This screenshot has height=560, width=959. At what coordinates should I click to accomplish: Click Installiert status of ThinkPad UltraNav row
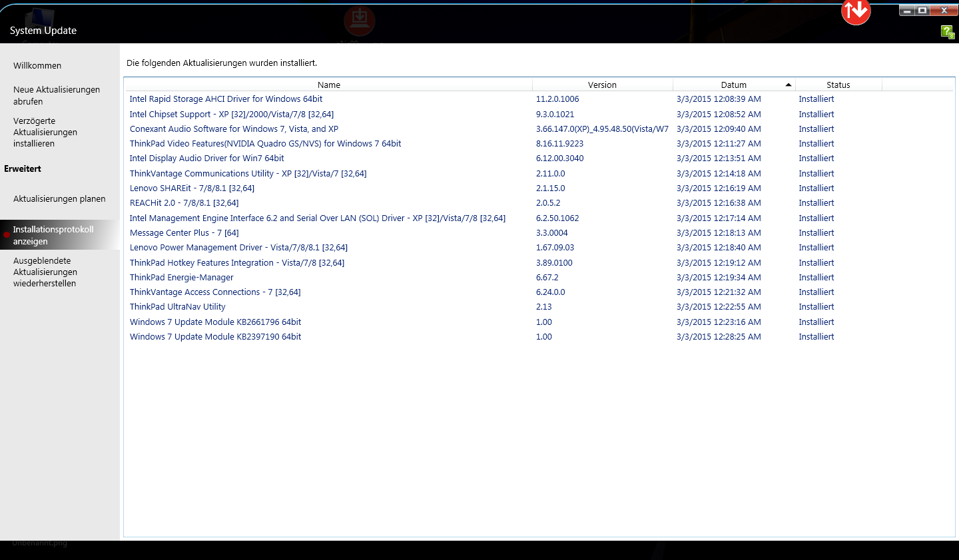(816, 307)
